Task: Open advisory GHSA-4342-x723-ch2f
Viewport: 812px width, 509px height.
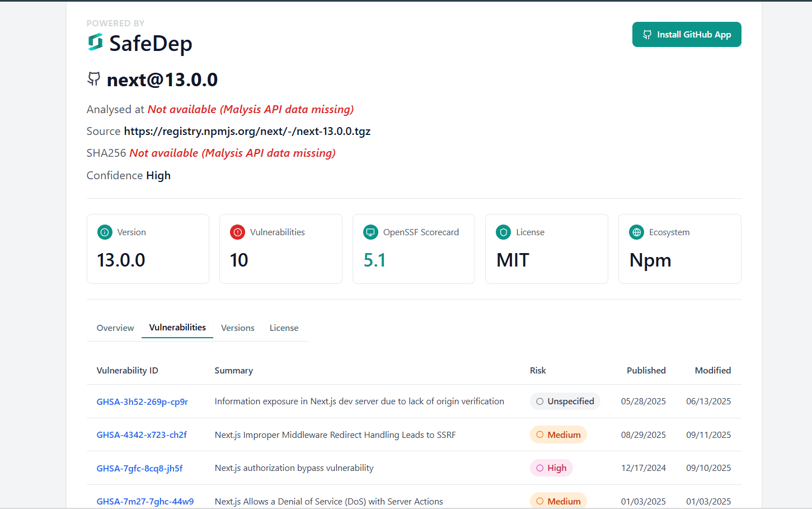Action: [x=142, y=435]
